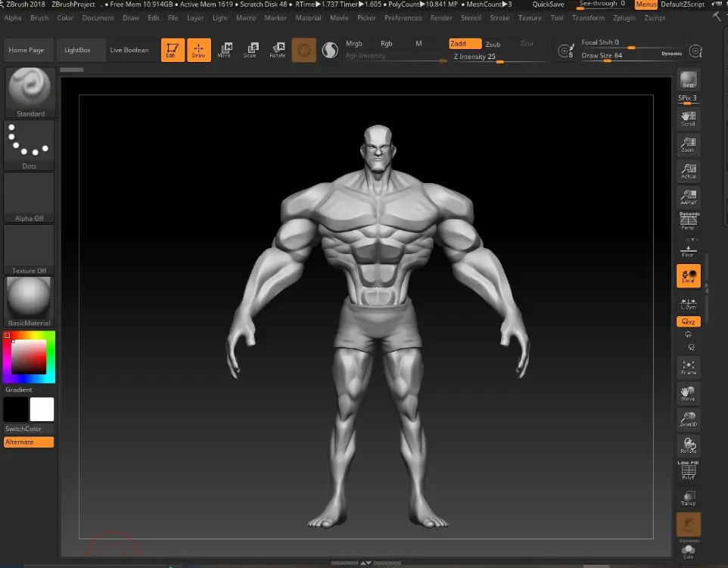Enable M material mode
The height and width of the screenshot is (568, 728).
(418, 44)
